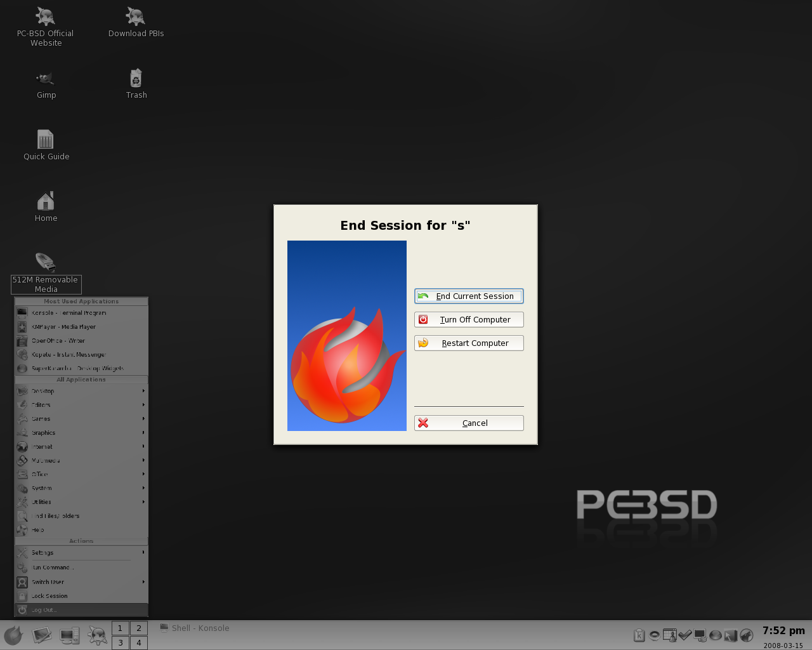Cancel the End Session dialog
This screenshot has width=812, height=650.
pos(469,423)
